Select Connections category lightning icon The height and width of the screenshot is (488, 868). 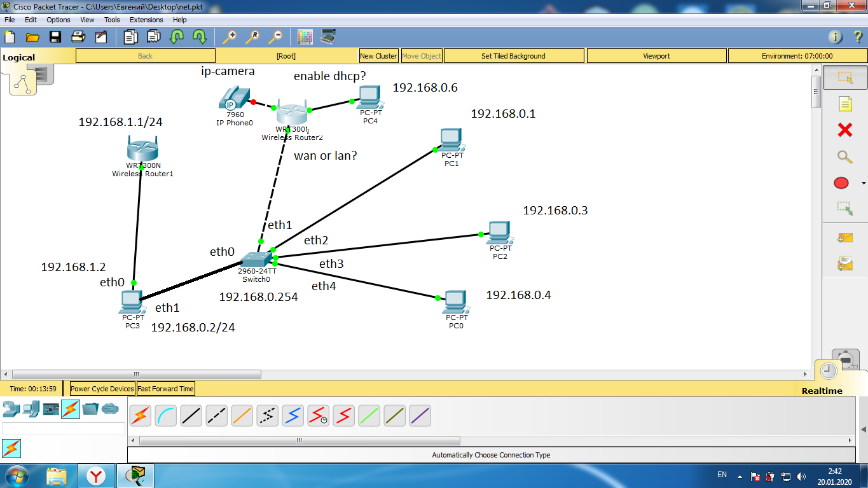point(71,408)
